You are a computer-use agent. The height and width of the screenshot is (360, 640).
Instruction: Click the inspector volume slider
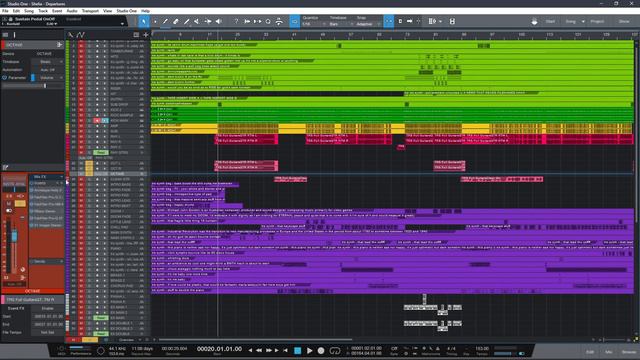(33, 86)
